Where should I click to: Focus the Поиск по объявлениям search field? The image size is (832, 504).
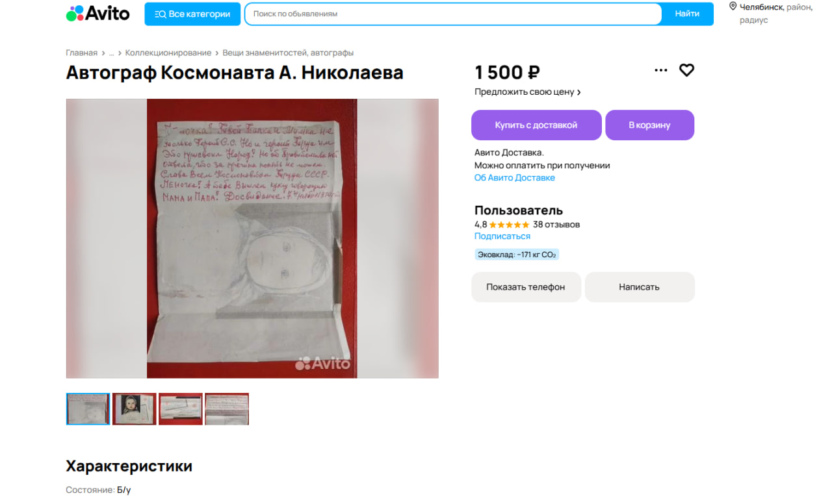coord(453,14)
